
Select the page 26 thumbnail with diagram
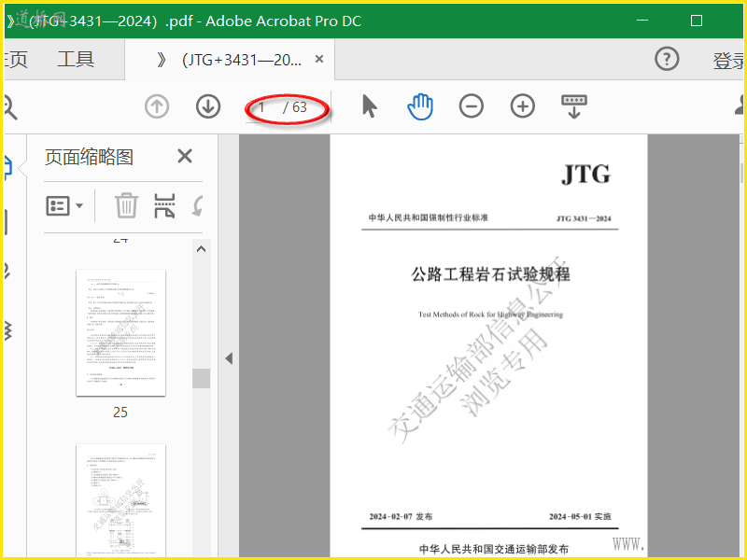pyautogui.click(x=121, y=501)
